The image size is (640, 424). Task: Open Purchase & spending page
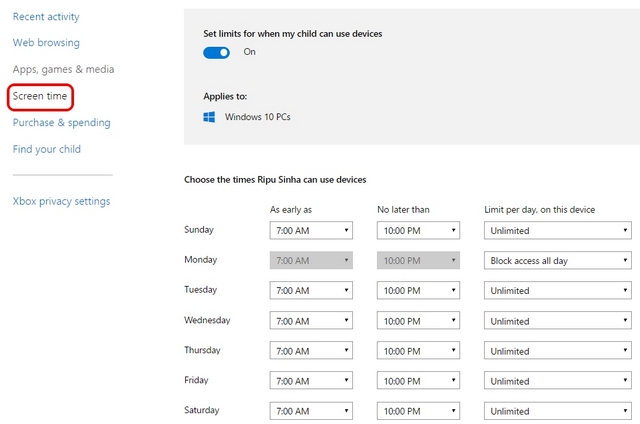62,122
